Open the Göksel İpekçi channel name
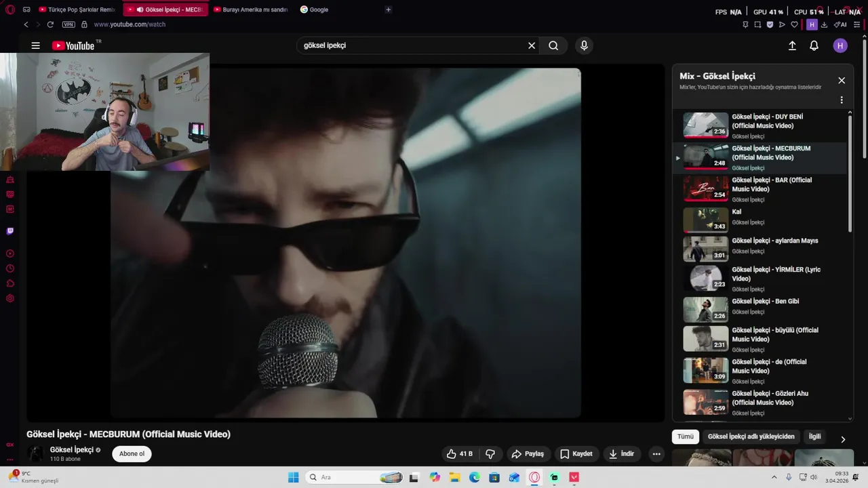This screenshot has width=868, height=488. [x=72, y=449]
